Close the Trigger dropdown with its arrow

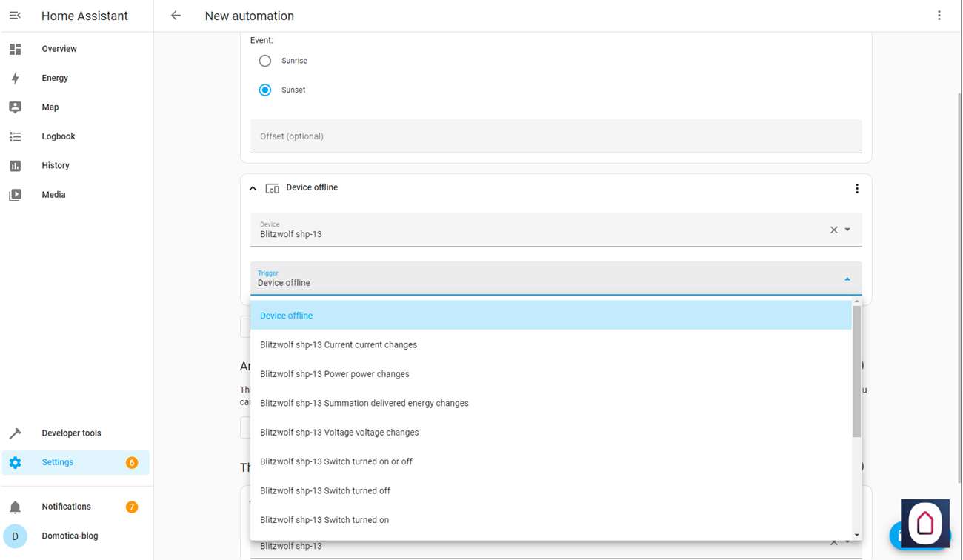click(x=847, y=279)
